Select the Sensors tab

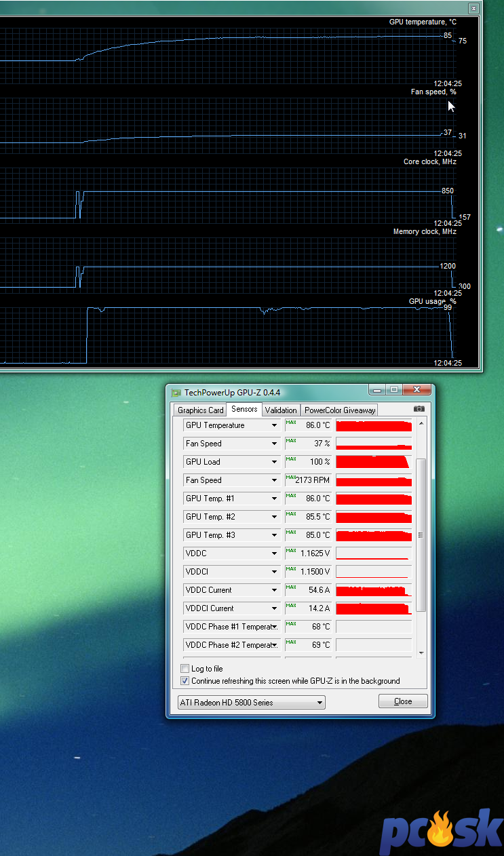244,409
